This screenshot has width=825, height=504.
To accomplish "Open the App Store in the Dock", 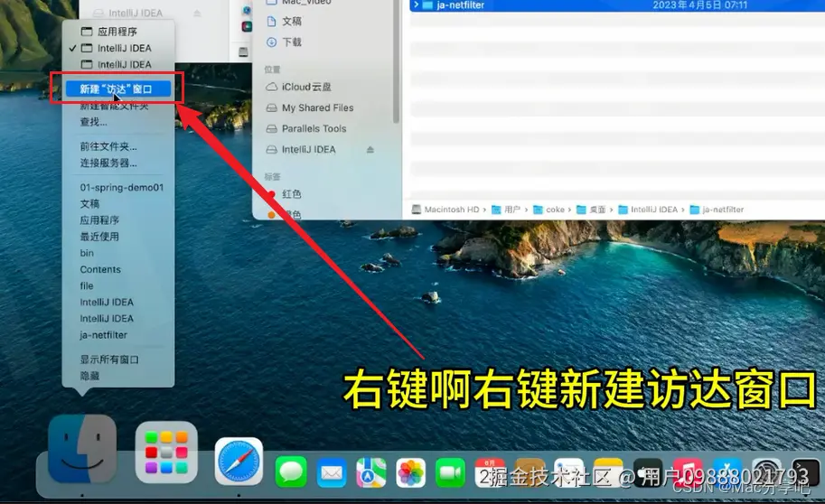I will [x=727, y=472].
